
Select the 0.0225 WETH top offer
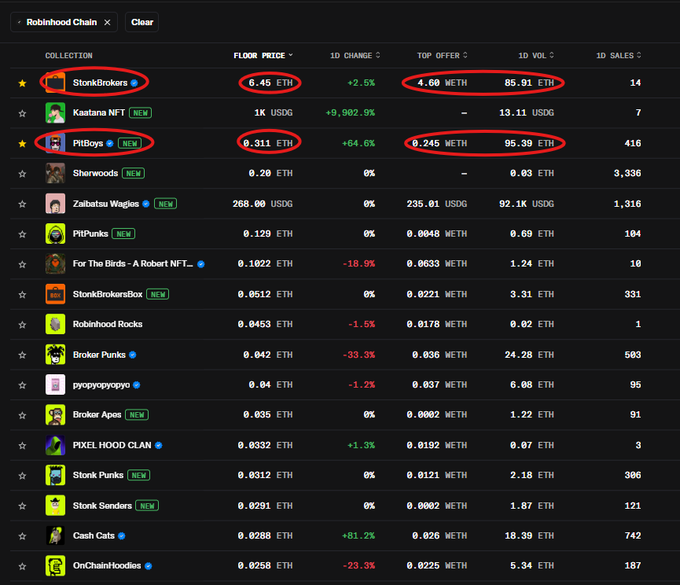click(x=437, y=565)
